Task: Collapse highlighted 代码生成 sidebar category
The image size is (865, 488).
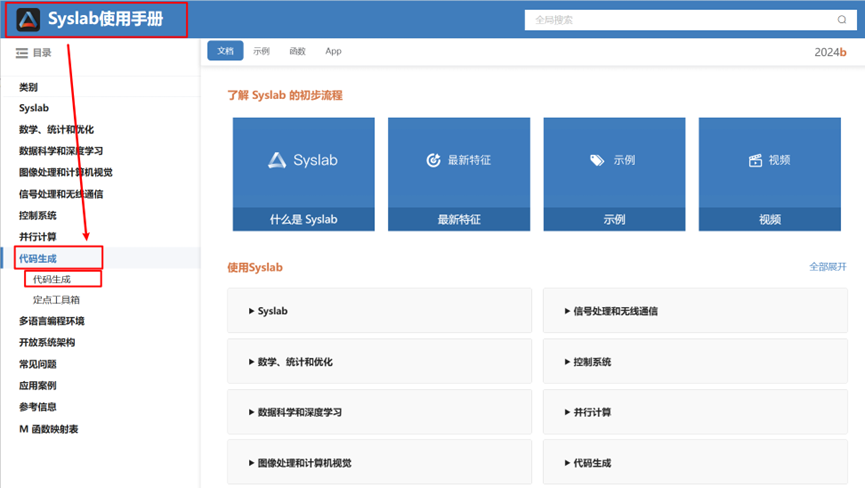Action: coord(38,259)
